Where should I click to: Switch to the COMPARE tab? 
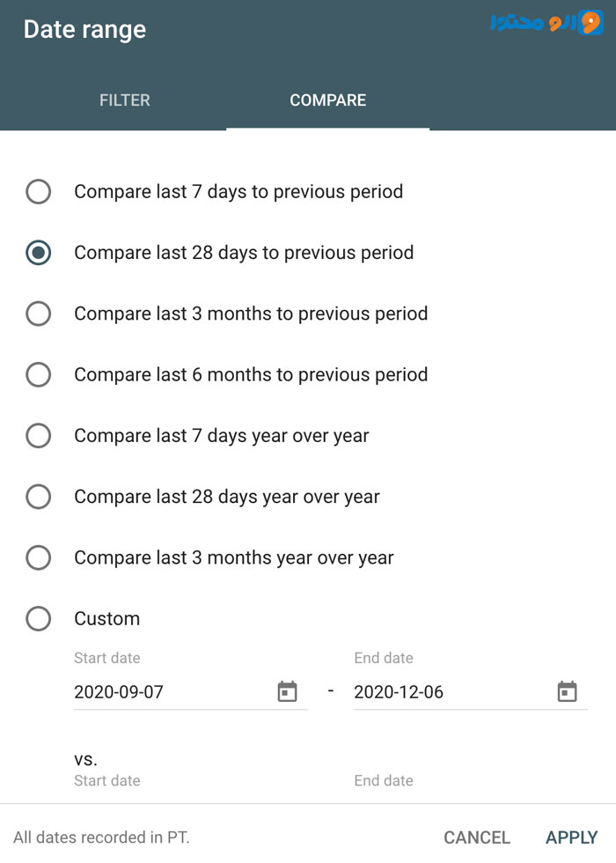327,100
